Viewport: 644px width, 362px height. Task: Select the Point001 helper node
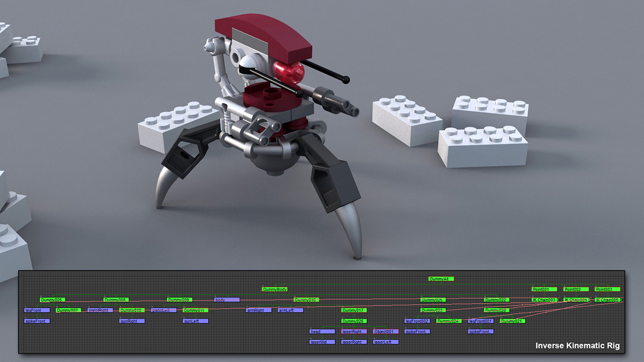point(544,290)
